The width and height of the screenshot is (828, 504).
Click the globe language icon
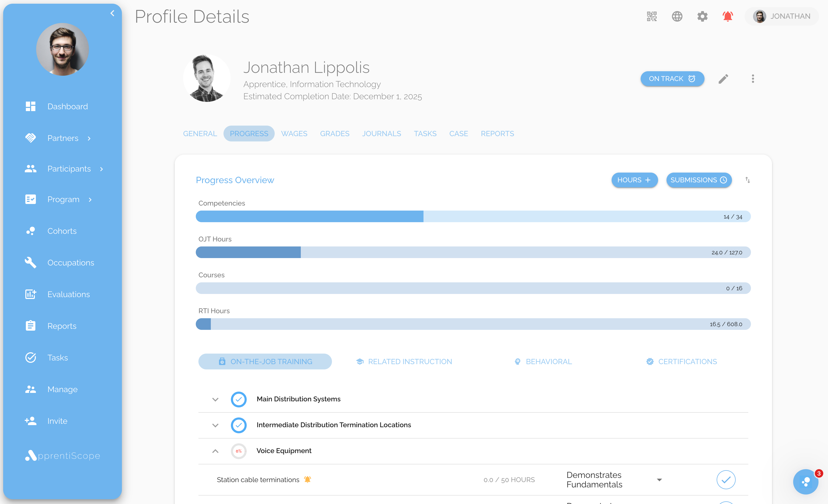pyautogui.click(x=677, y=16)
